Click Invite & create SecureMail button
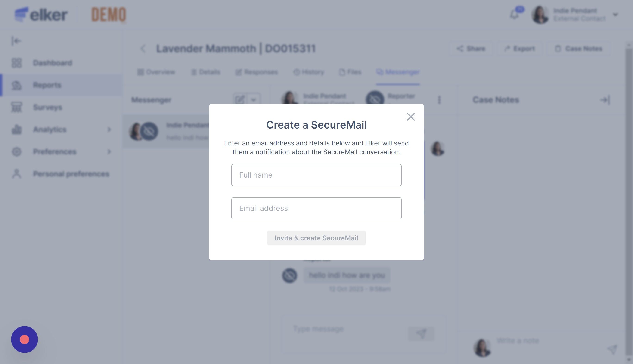 (x=316, y=238)
